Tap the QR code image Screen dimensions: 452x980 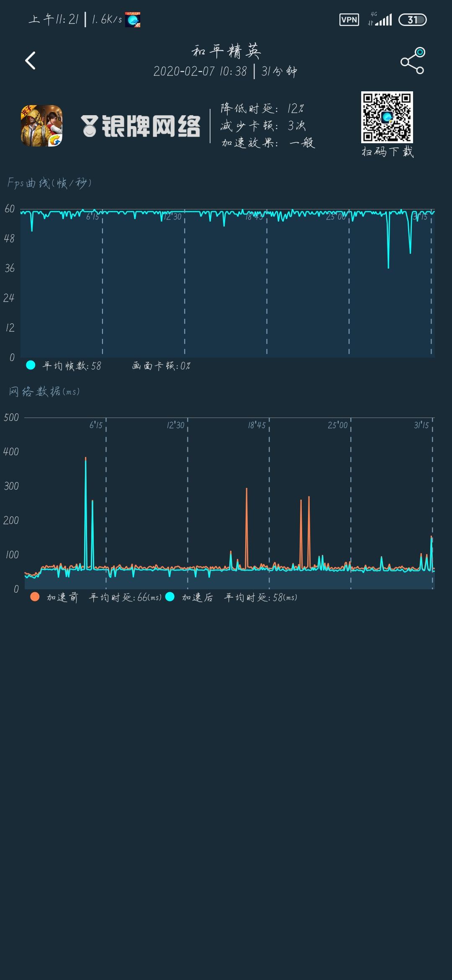pos(387,117)
